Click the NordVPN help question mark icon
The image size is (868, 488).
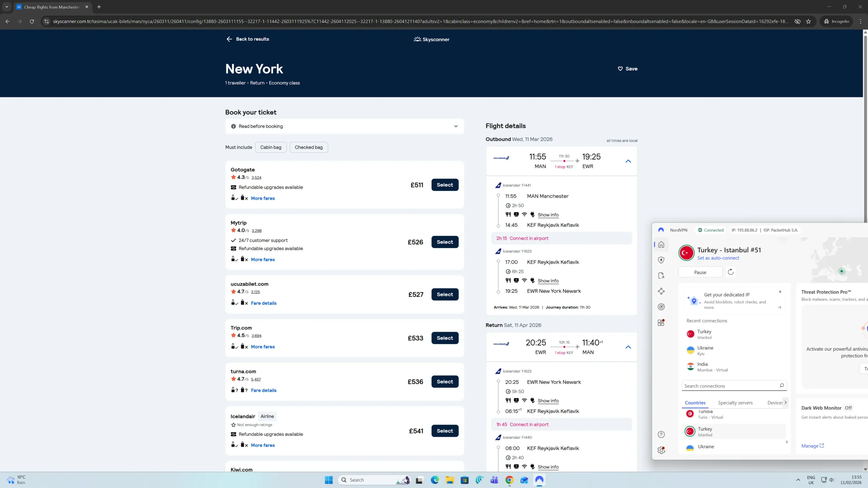661,434
